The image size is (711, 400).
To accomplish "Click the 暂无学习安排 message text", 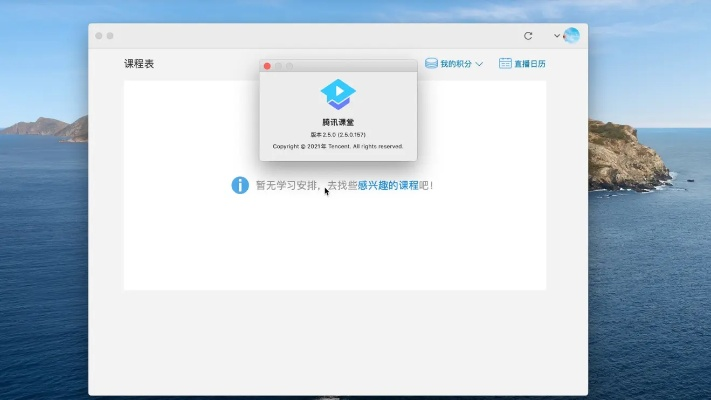I will coord(288,185).
